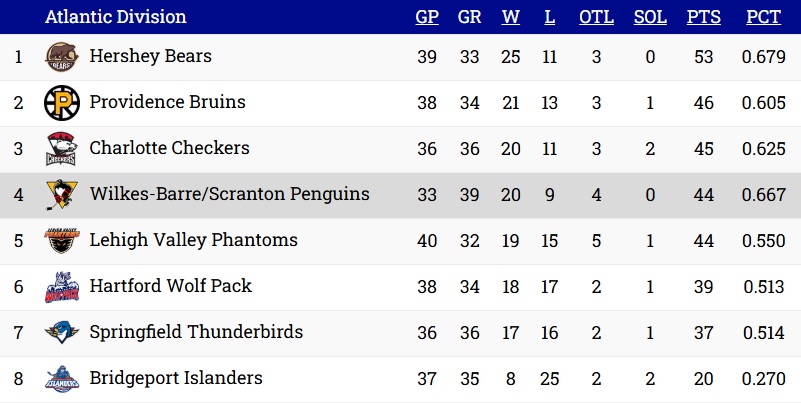Click the Providence Bruins logo icon
Image resolution: width=801 pixels, height=403 pixels.
click(x=62, y=103)
